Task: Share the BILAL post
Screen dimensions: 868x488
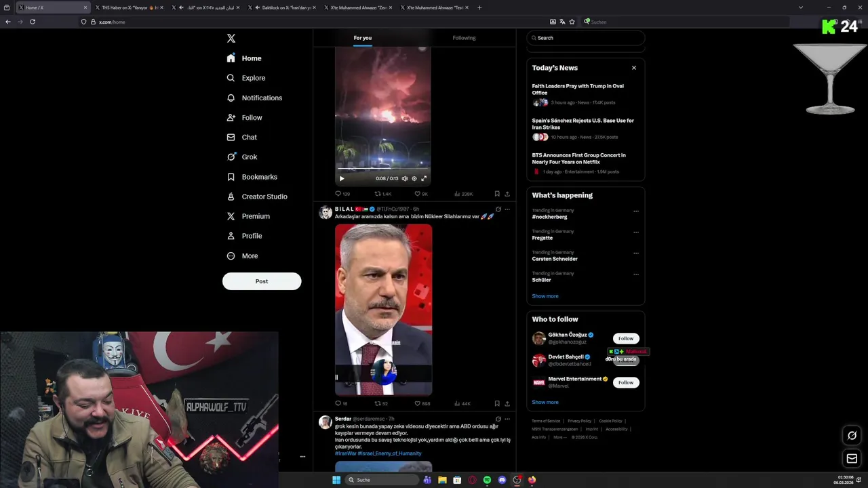Action: [507, 403]
